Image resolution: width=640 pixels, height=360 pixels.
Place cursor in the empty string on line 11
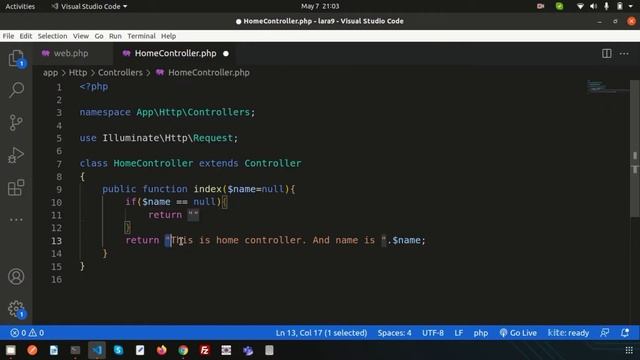click(x=193, y=215)
